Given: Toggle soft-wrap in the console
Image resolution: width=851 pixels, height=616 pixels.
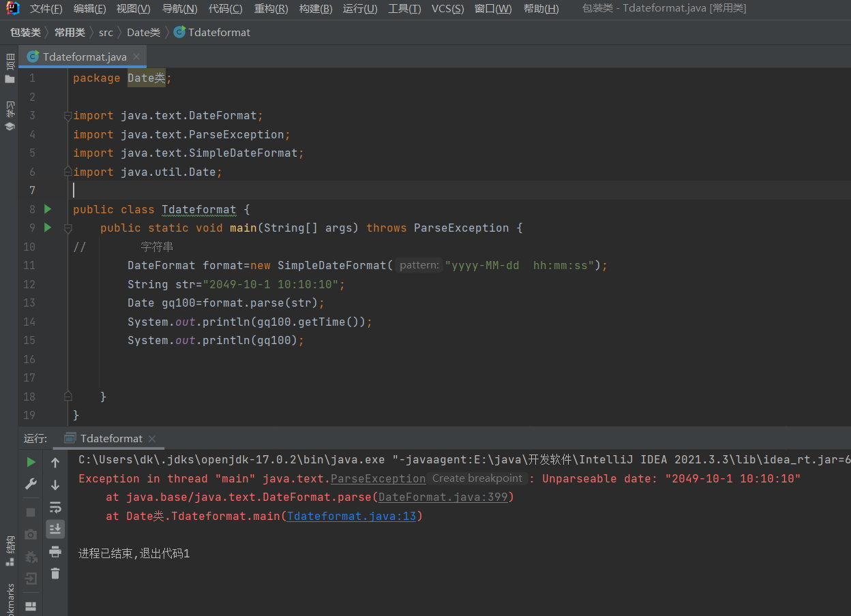Looking at the screenshot, I should click(x=55, y=507).
